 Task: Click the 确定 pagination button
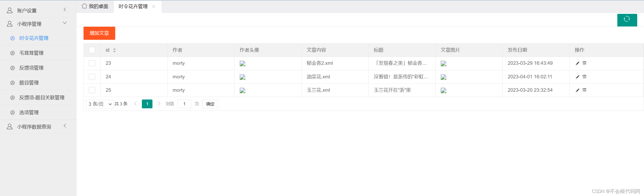(210, 104)
